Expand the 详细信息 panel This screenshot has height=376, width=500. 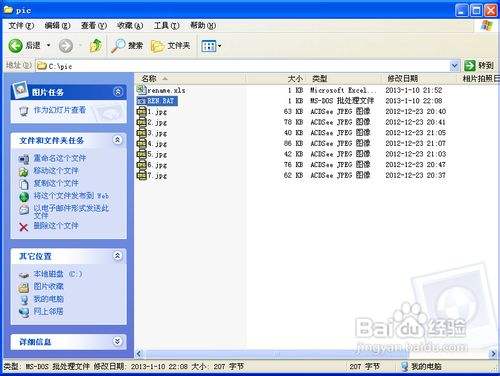tap(117, 341)
